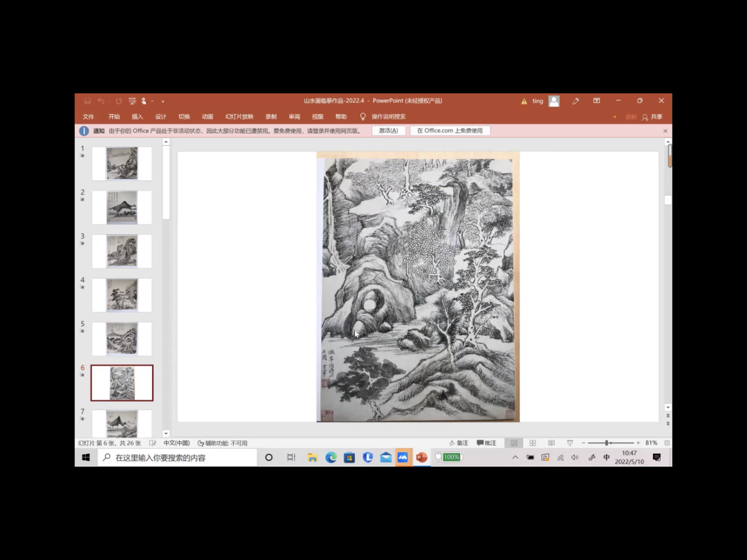Click zoom out minus button

pos(584,443)
